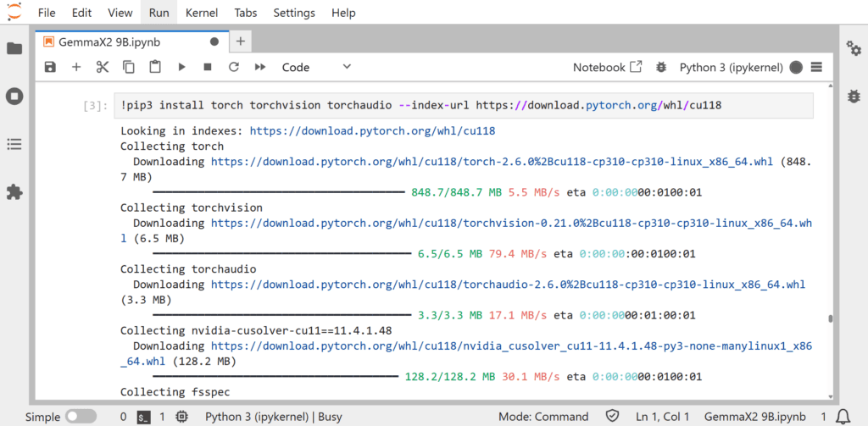The height and width of the screenshot is (426, 868).
Task: Open the Extension Manager puzzle icon
Action: point(14,192)
